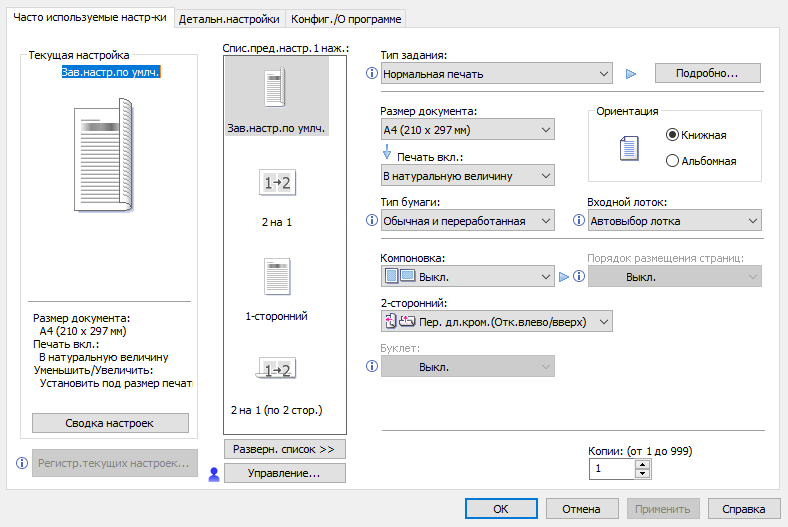
Task: Switch to Конфиг./О программе tab
Action: pos(346,19)
